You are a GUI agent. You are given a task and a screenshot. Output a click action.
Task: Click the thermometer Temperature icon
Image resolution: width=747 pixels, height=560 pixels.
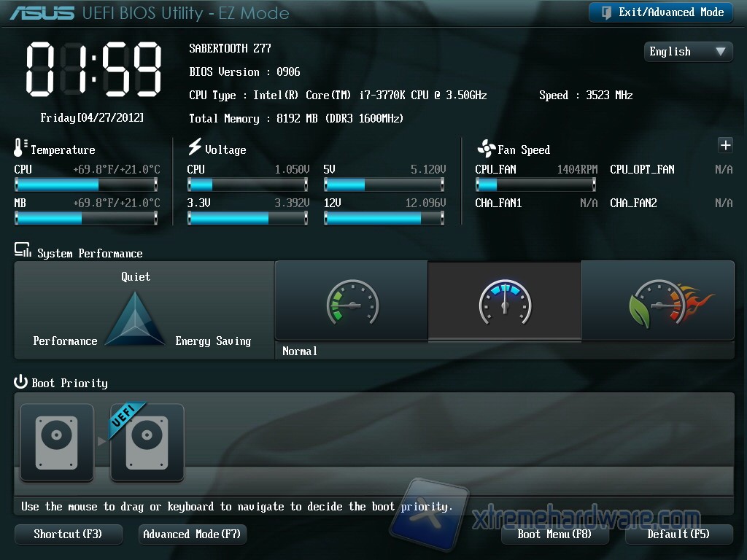[x=20, y=148]
